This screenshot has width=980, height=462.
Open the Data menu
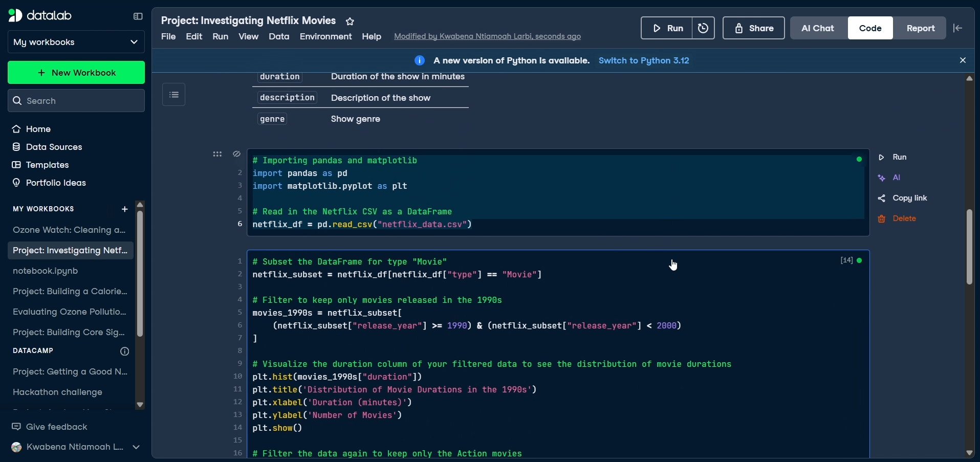click(x=279, y=37)
